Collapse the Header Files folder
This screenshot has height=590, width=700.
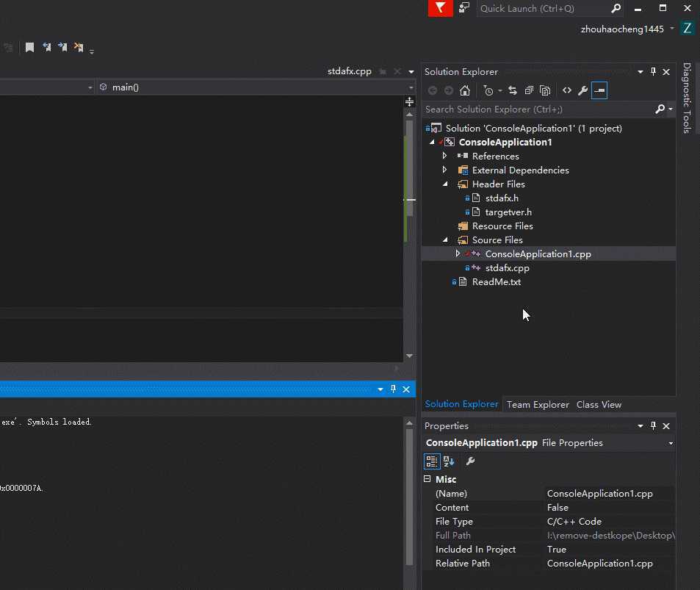(x=445, y=184)
